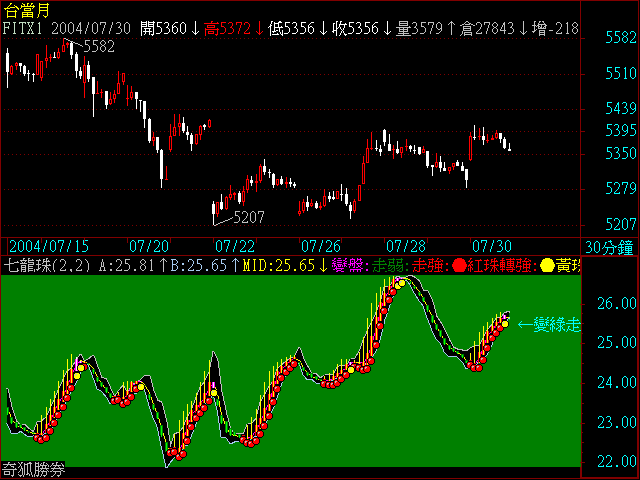
Task: Click the 07/26 date on the time axis
Action: pyautogui.click(x=321, y=247)
